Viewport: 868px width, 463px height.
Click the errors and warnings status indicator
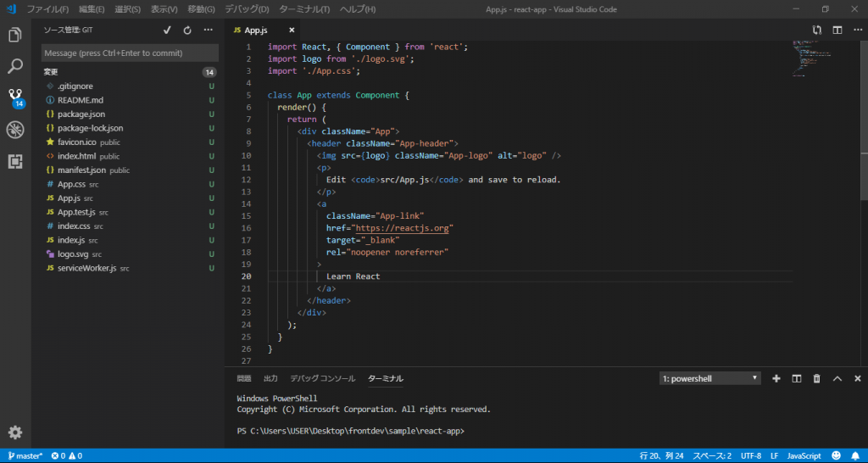click(66, 456)
